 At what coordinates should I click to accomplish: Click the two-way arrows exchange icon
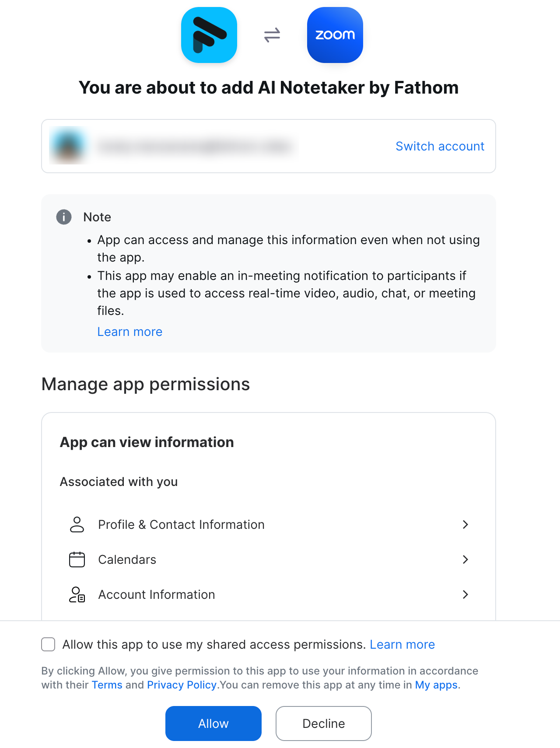pyautogui.click(x=272, y=35)
